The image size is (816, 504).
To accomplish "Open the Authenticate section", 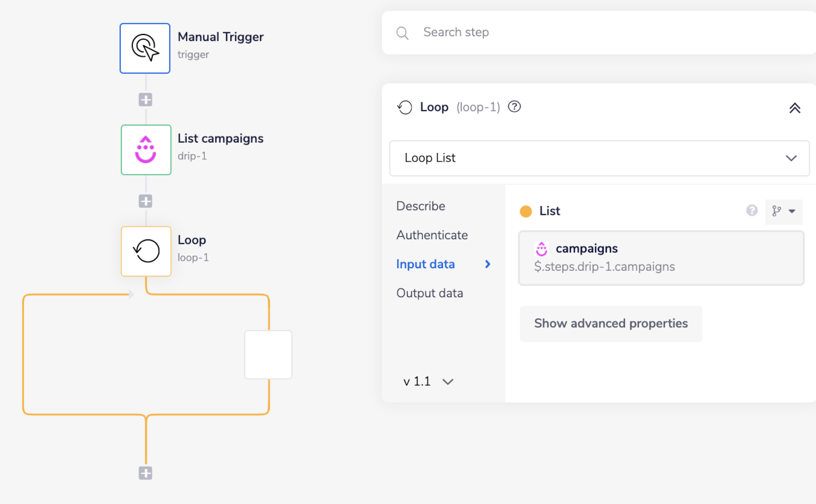I will pyautogui.click(x=432, y=235).
